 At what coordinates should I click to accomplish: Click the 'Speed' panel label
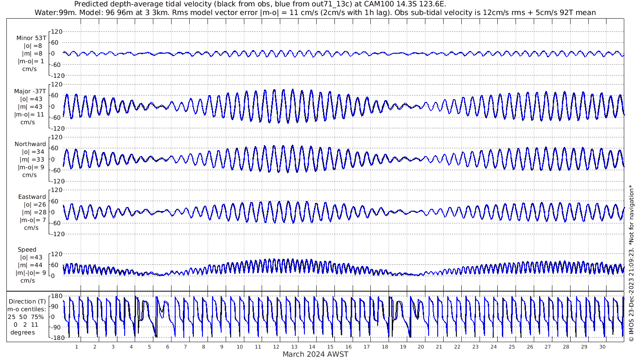(27, 250)
